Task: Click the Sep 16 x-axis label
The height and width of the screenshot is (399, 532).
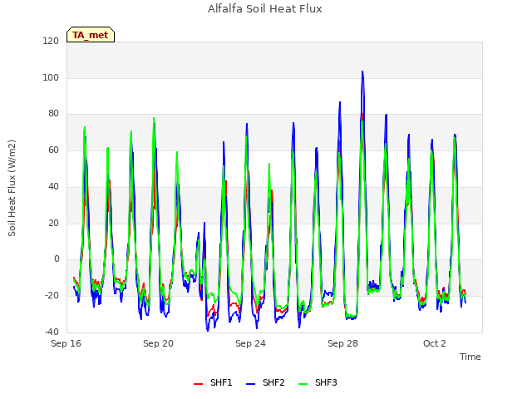Action: (66, 343)
